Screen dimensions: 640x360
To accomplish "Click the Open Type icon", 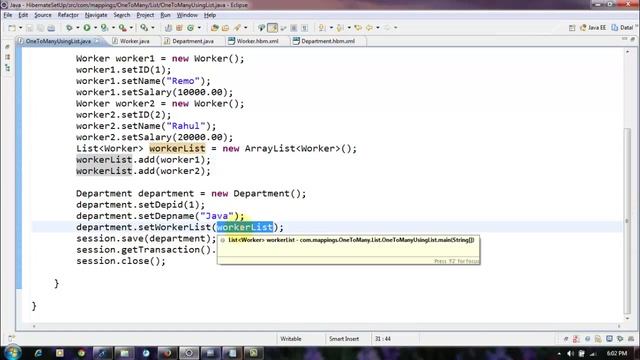I will pos(215,28).
